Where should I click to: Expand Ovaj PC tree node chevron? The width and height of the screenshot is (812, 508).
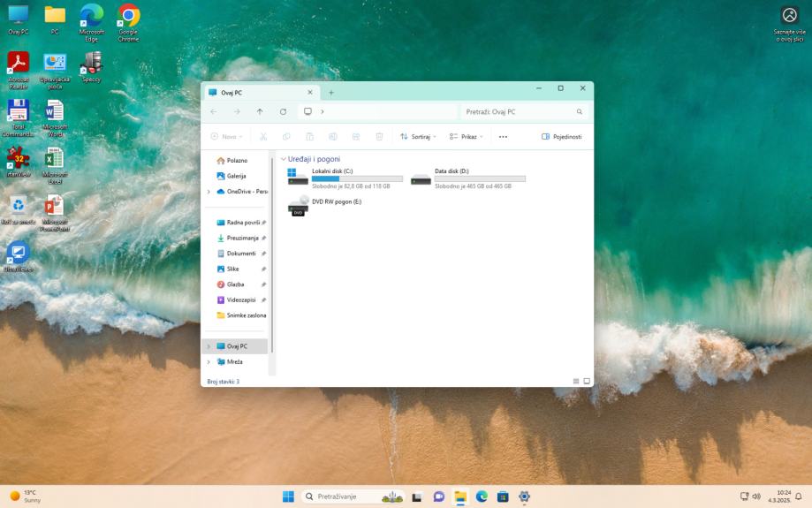point(209,346)
